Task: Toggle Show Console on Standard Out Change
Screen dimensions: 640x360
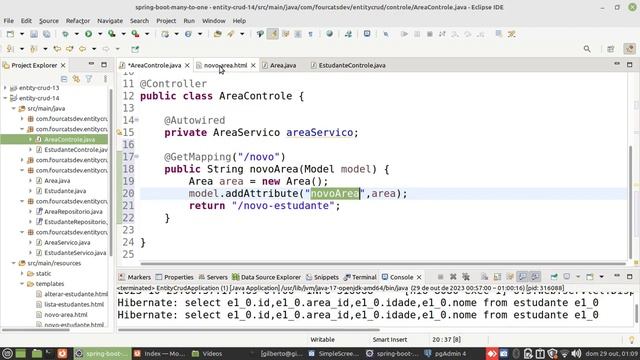Action: [522, 277]
